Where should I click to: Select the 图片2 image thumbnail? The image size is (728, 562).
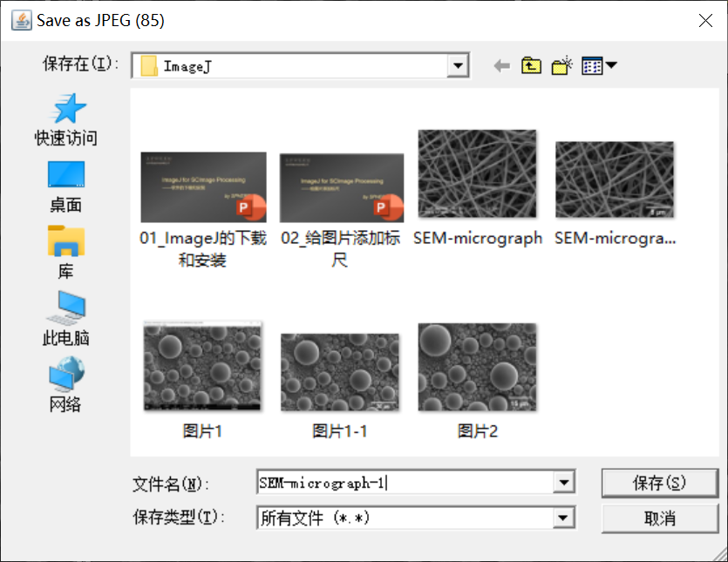coord(477,366)
